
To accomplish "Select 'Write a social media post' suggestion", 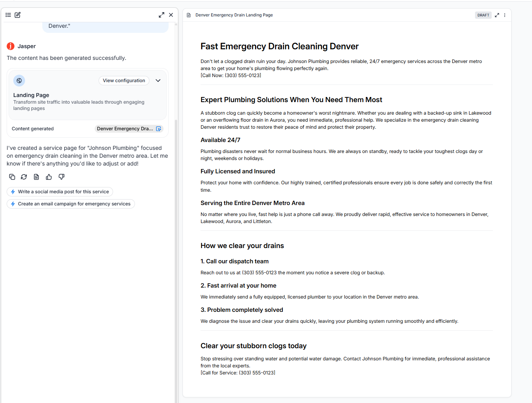I will pos(60,192).
